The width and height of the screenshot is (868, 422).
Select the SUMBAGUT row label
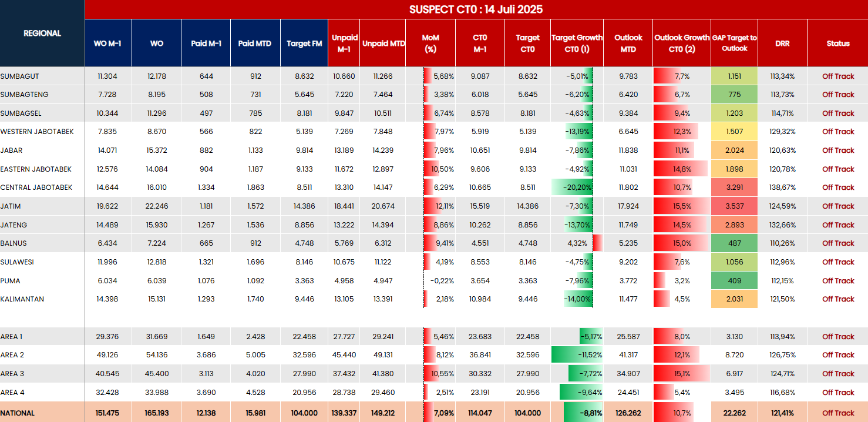tap(20, 76)
